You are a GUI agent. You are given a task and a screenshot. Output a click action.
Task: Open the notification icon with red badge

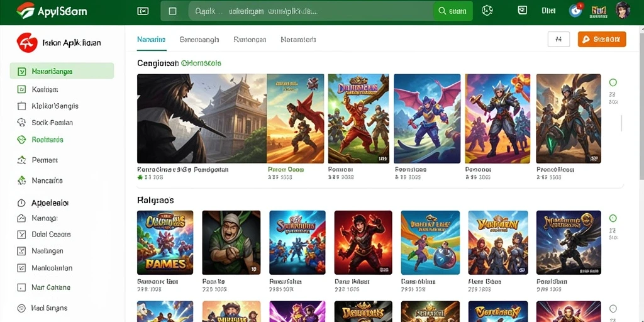pyautogui.click(x=576, y=10)
